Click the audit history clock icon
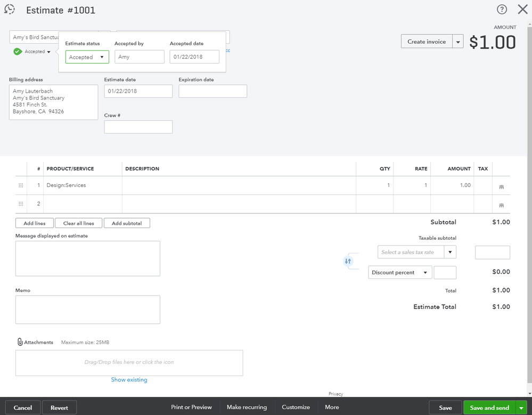The height and width of the screenshot is (415, 532). point(10,9)
